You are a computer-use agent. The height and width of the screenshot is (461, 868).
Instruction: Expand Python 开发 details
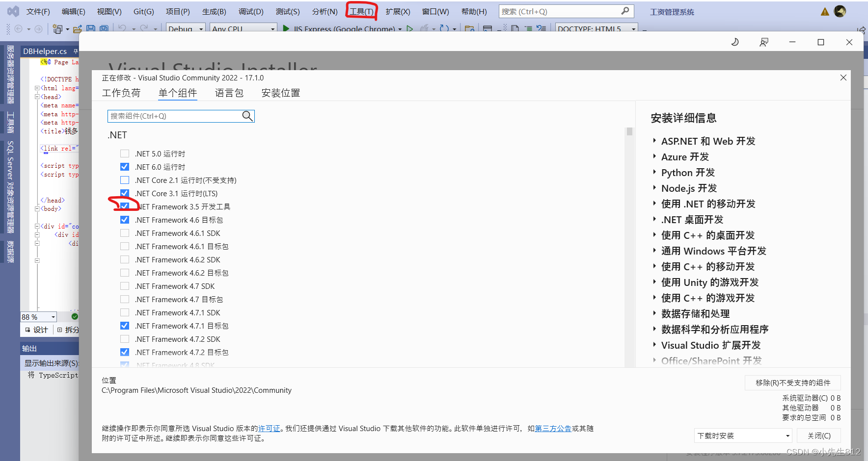point(654,172)
